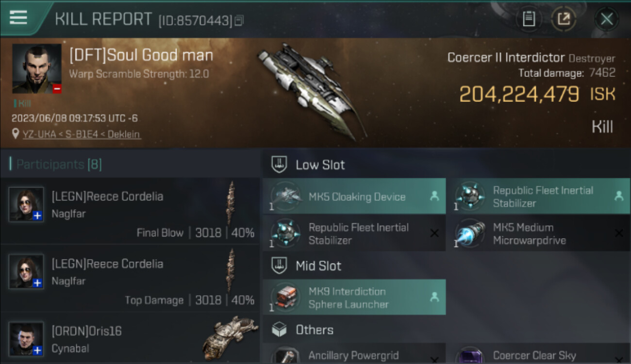Screen dimensions: 631x364
Task: View Soul Good man's portrait
Action: (x=37, y=68)
